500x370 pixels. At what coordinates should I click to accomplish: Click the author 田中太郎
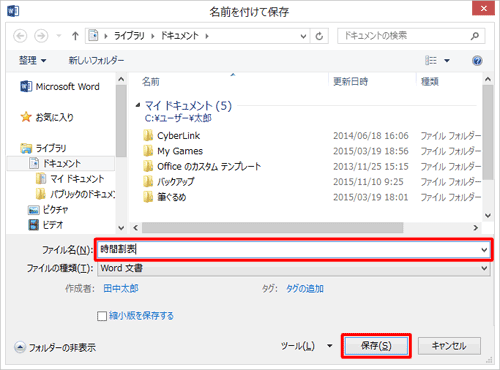tap(121, 288)
